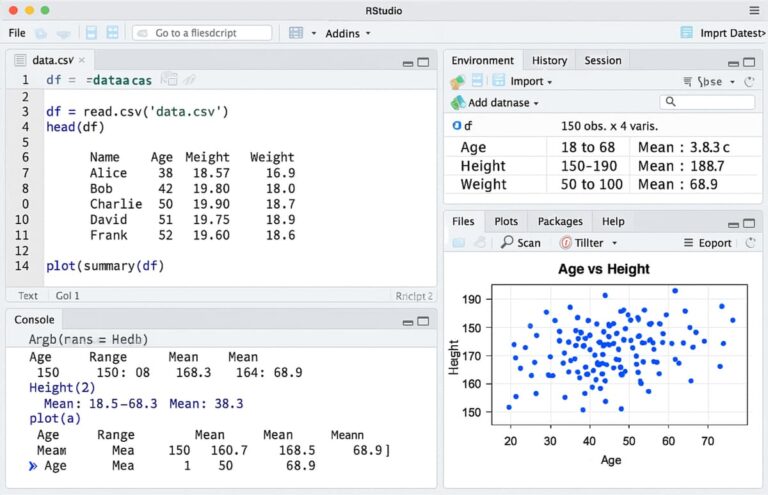Image resolution: width=768 pixels, height=495 pixels.
Task: Click the list view icon beside 'bse'
Action: coord(688,81)
